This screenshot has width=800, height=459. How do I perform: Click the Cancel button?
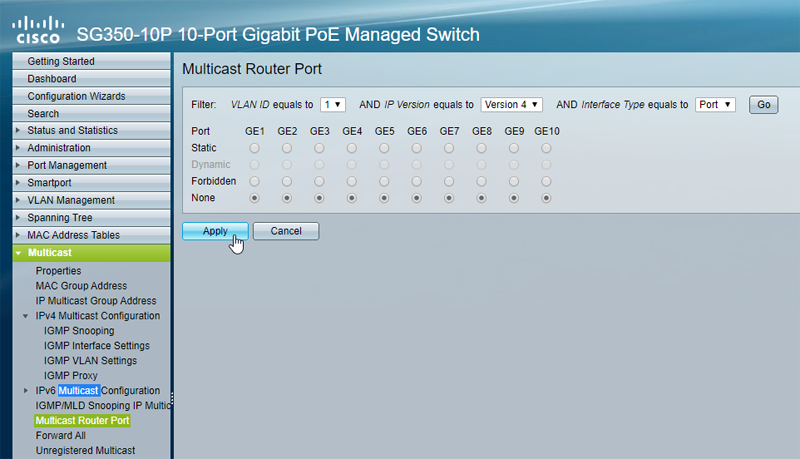pos(286,231)
